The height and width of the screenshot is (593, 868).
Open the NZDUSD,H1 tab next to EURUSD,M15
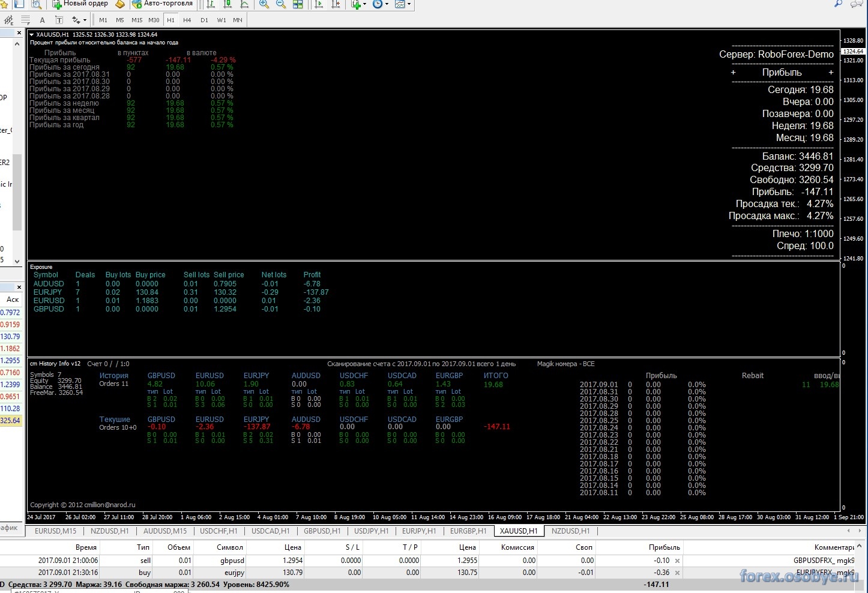pyautogui.click(x=109, y=531)
